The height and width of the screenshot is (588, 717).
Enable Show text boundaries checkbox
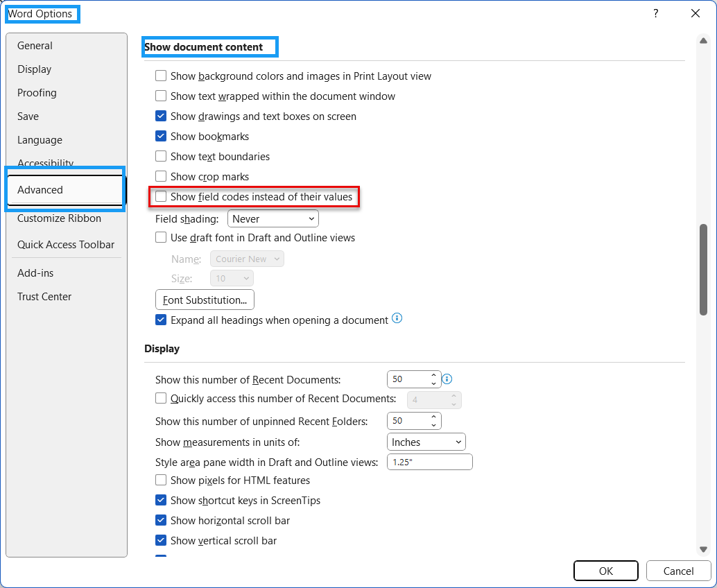[x=161, y=157]
